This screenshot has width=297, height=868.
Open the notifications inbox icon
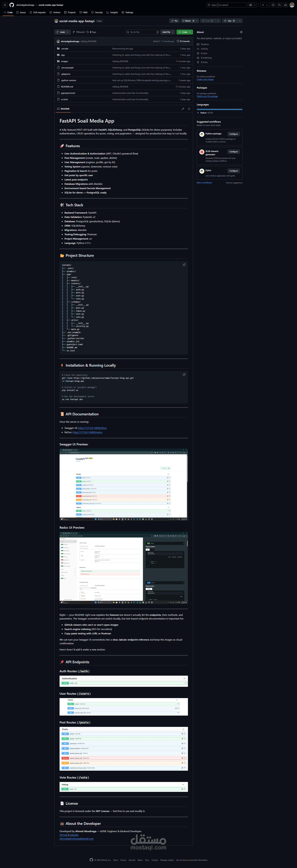click(285, 5)
